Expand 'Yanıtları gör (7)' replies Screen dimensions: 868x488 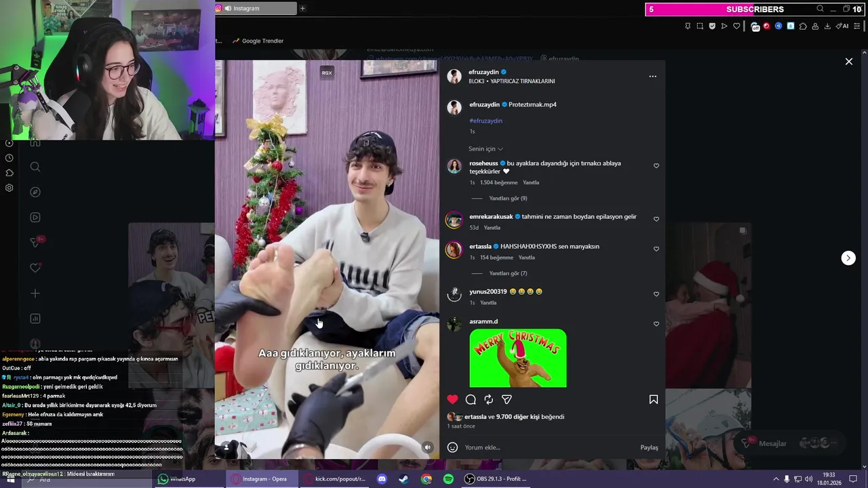click(x=508, y=273)
